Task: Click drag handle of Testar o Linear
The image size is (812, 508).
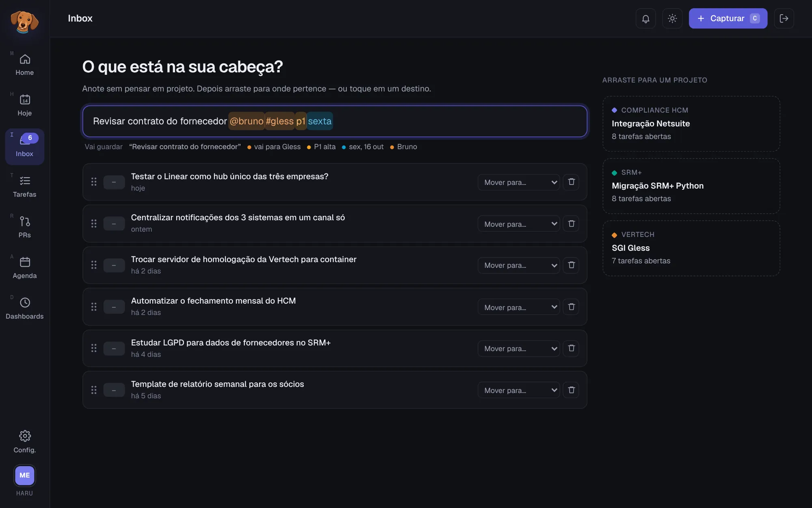Action: tap(94, 182)
